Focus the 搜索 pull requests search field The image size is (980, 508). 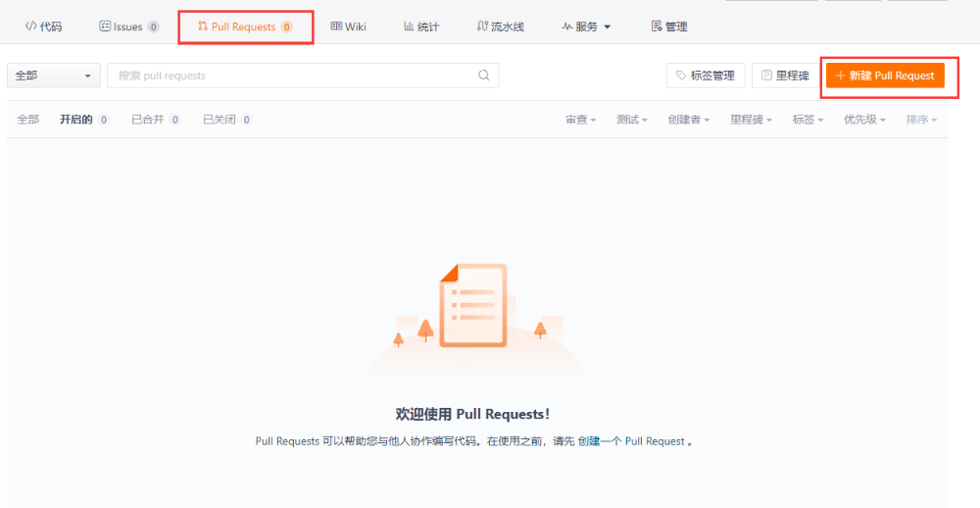tap(303, 76)
